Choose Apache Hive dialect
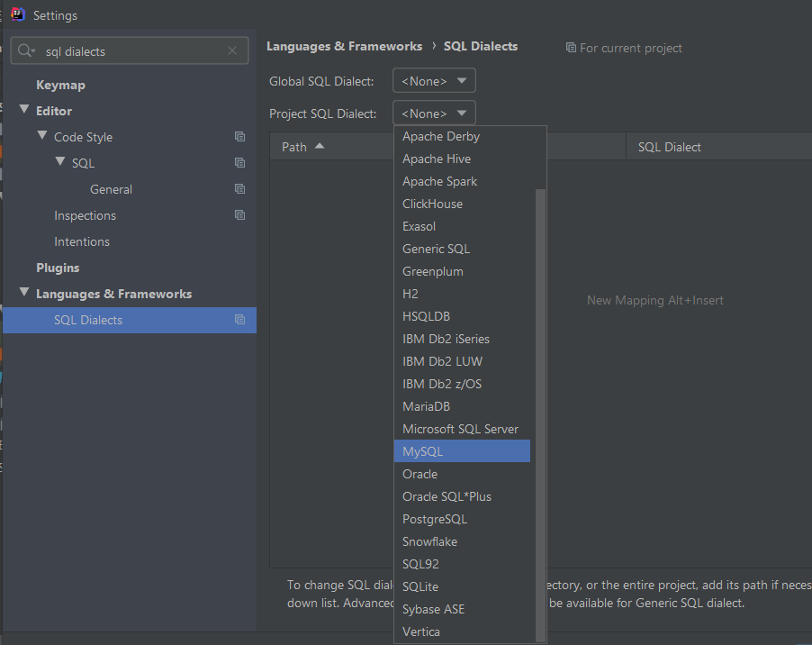 [462, 159]
